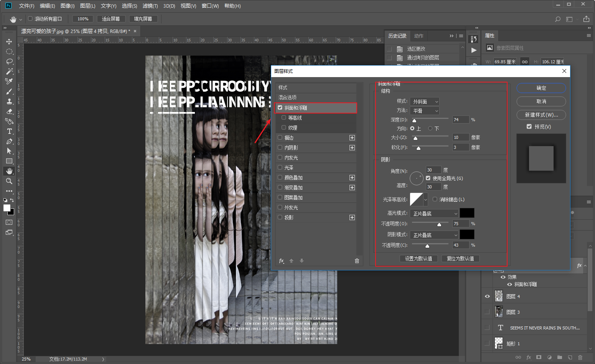Image resolution: width=595 pixels, height=364 pixels.
Task: Select the Elliptical Marquee tool
Action: click(9, 51)
